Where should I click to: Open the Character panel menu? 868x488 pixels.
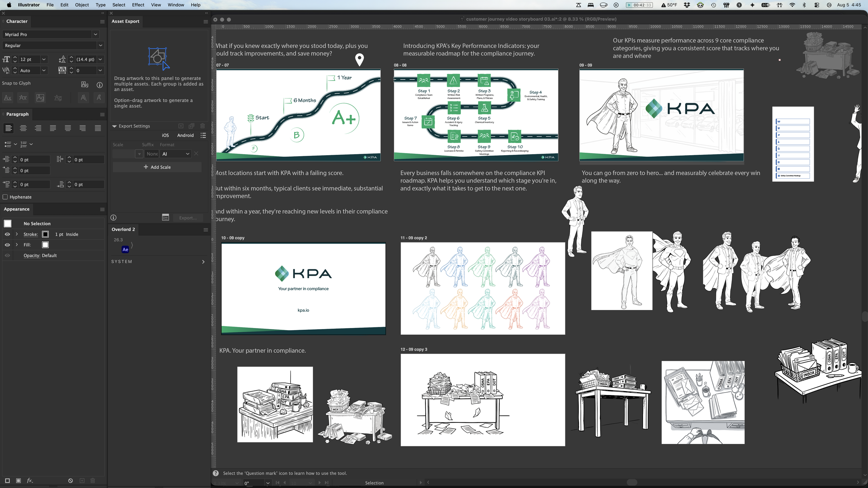[102, 22]
